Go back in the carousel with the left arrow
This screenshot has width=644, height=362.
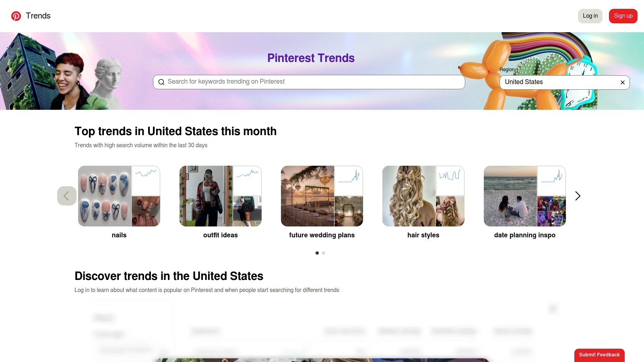66,196
